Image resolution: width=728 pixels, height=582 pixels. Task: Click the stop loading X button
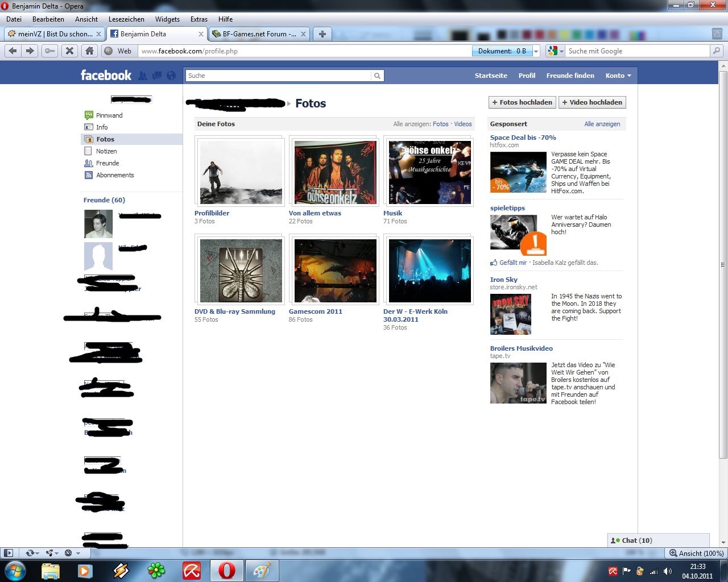click(69, 51)
